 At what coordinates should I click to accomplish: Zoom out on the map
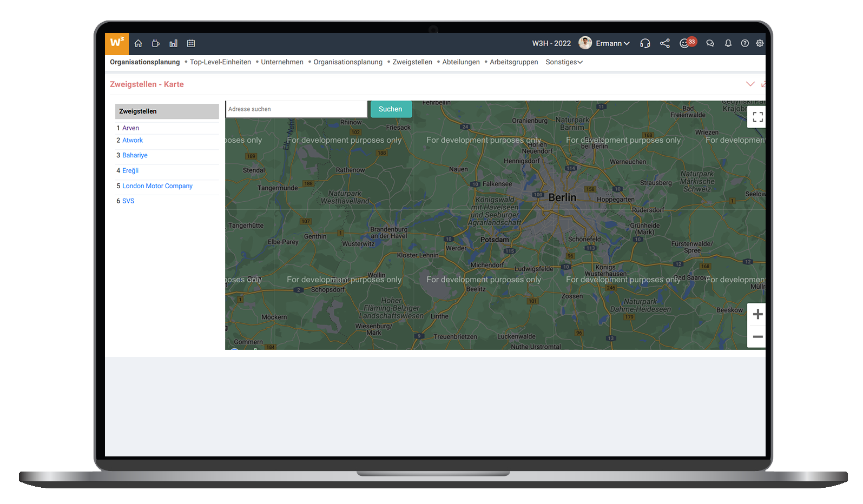pyautogui.click(x=757, y=336)
